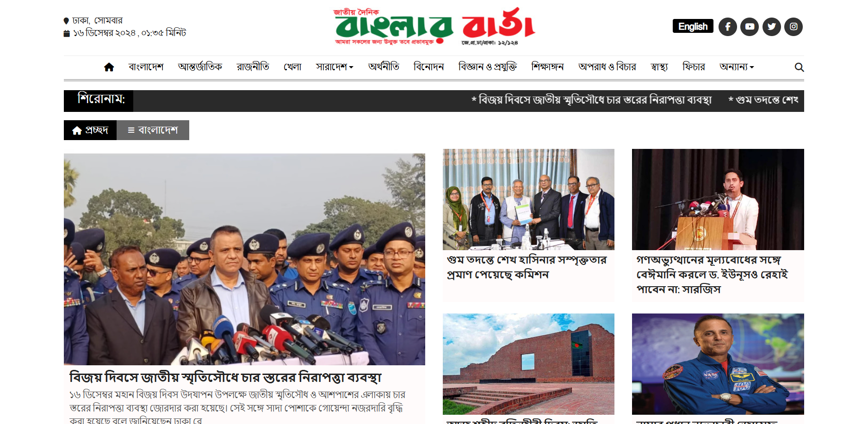Select the বিজ্ঞান ও প্রযুক্তি menu item
Screen dimensions: 868x424
[x=488, y=67]
